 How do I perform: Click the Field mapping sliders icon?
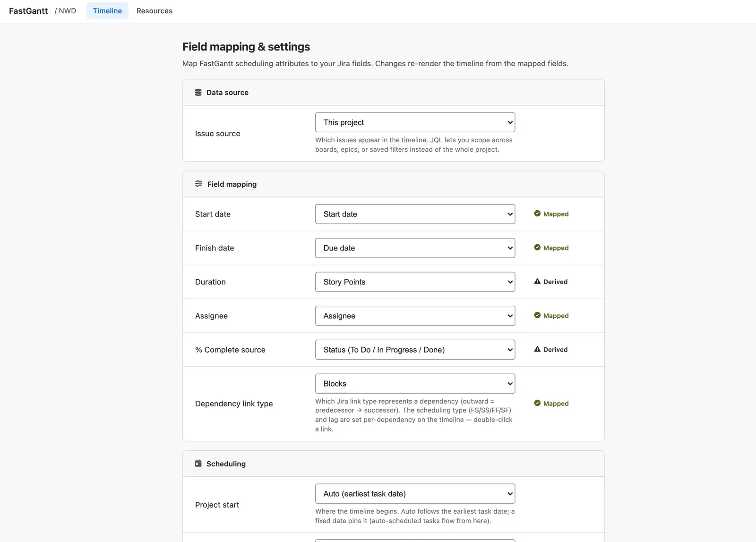click(199, 184)
